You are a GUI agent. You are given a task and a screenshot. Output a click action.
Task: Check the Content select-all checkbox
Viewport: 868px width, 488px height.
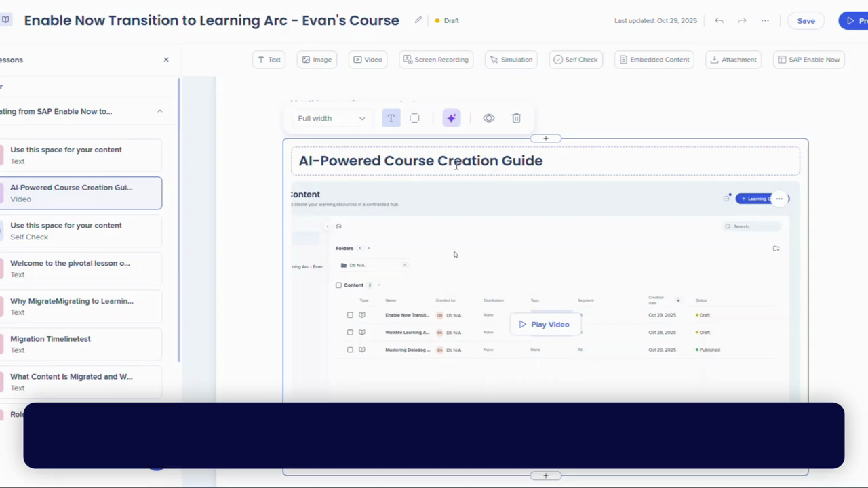tap(339, 285)
